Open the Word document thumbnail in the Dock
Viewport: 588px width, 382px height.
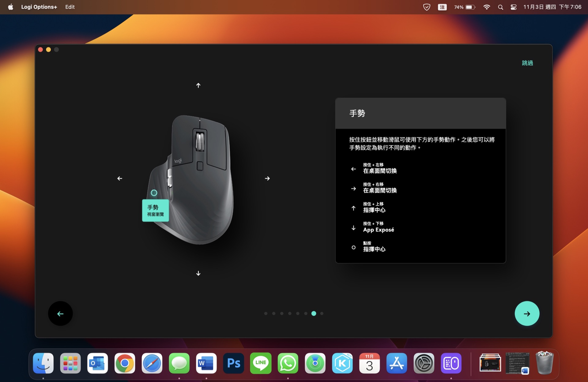(517, 363)
